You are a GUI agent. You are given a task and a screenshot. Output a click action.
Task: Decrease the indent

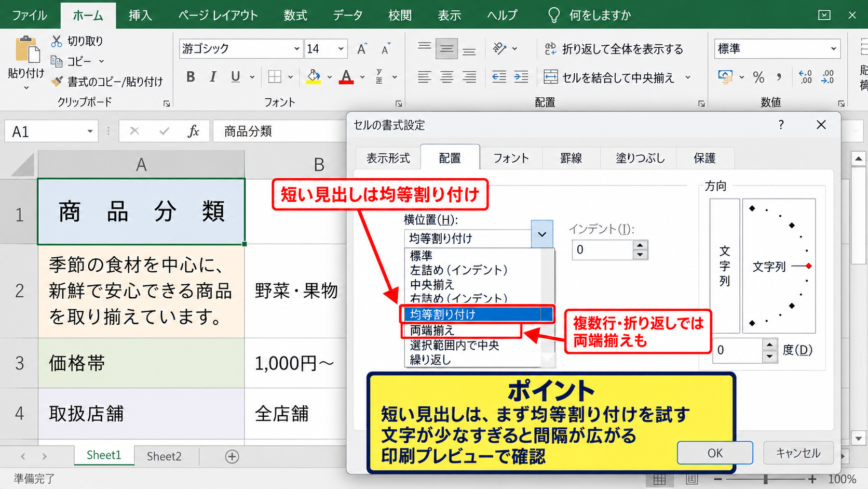click(499, 77)
